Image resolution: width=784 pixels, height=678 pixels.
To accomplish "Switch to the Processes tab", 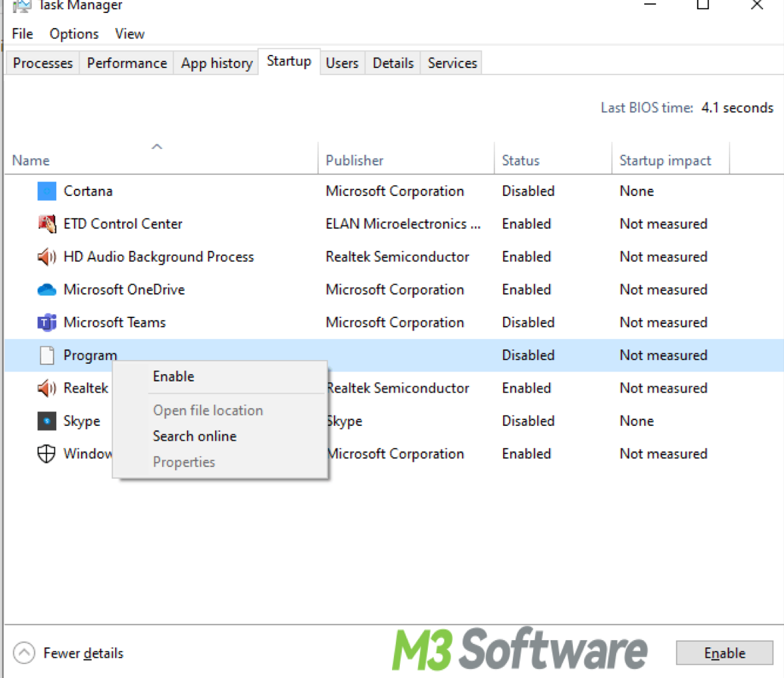I will point(42,63).
